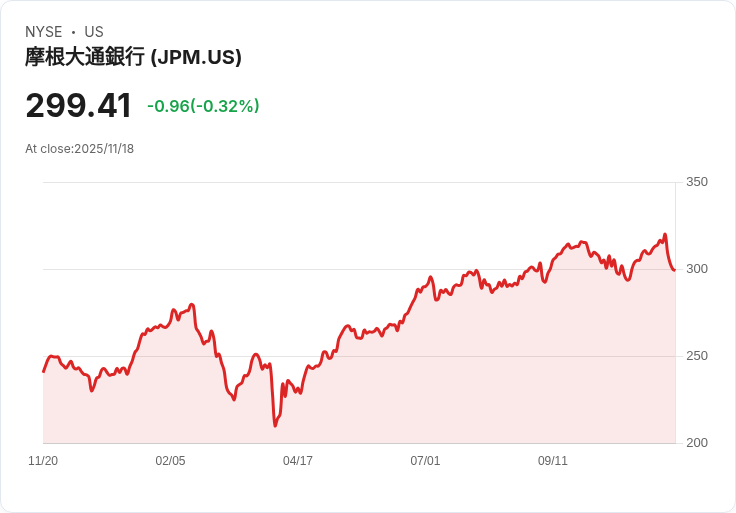This screenshot has height=513, width=736.
Task: Click the 299.41 current price
Action: coord(78,106)
